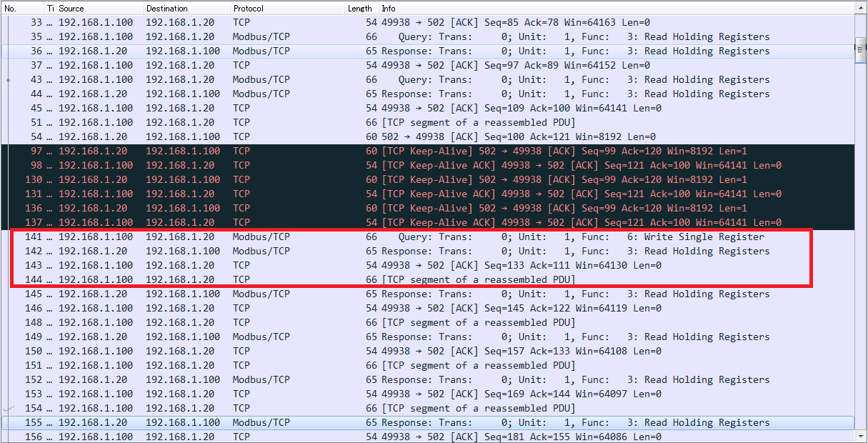868x443 pixels.
Task: Select packet 54 ACK Seq=100 Win=8192
Action: tap(427, 136)
